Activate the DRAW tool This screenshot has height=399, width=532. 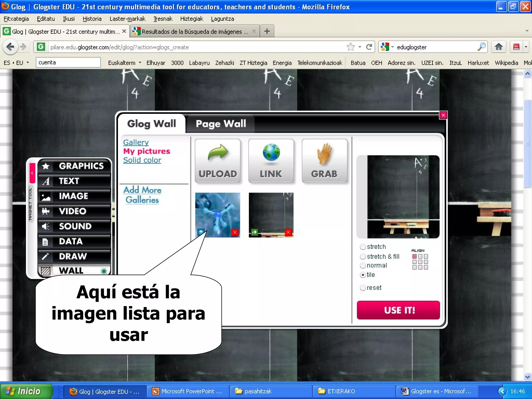click(75, 256)
